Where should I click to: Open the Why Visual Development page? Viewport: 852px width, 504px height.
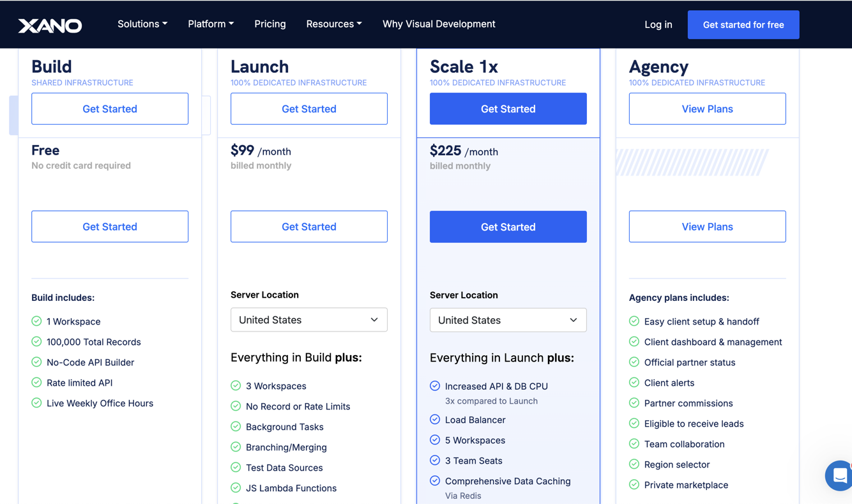click(439, 24)
